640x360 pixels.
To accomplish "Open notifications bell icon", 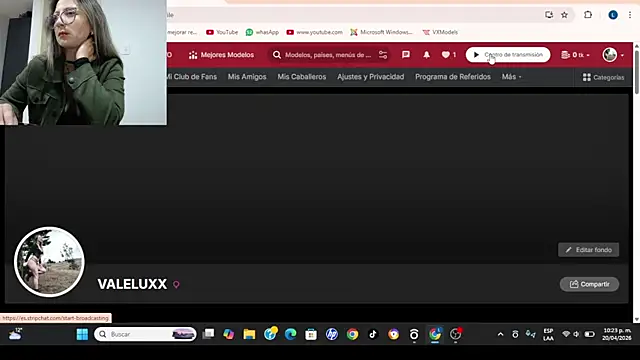I will pos(427,55).
